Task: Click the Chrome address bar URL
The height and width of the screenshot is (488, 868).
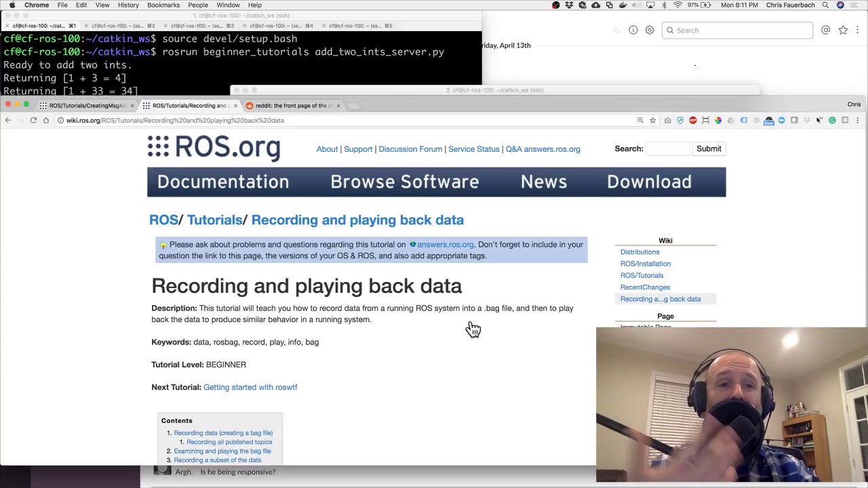Action: 175,120
